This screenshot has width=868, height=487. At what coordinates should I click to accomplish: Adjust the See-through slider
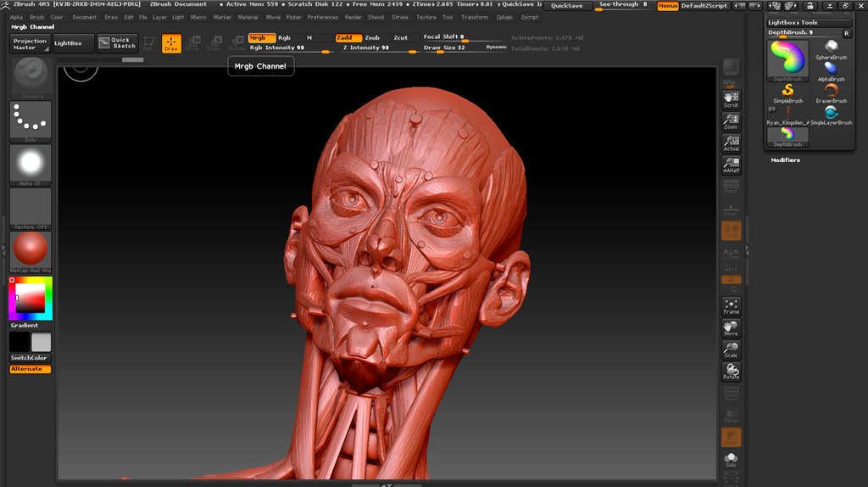tap(623, 5)
